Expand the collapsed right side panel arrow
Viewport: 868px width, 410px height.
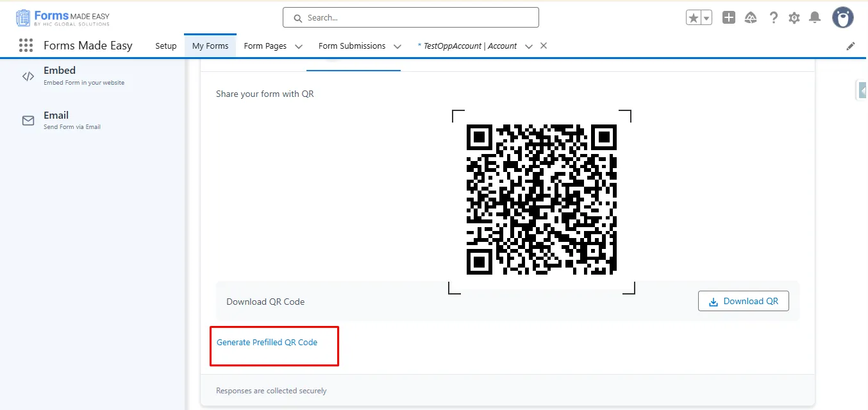point(863,90)
